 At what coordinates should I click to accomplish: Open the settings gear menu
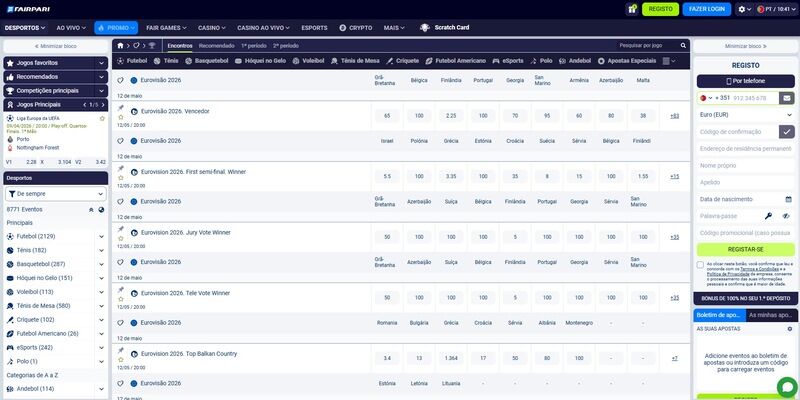click(744, 9)
